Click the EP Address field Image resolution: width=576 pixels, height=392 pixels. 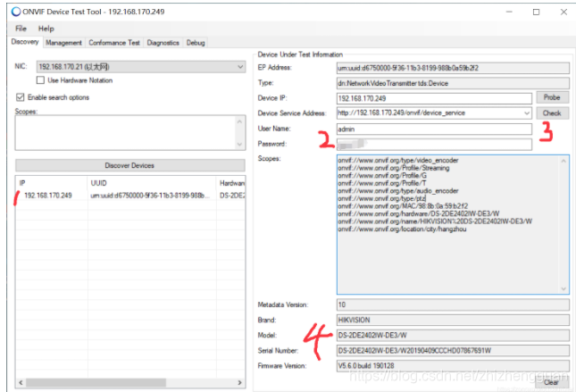click(x=453, y=68)
